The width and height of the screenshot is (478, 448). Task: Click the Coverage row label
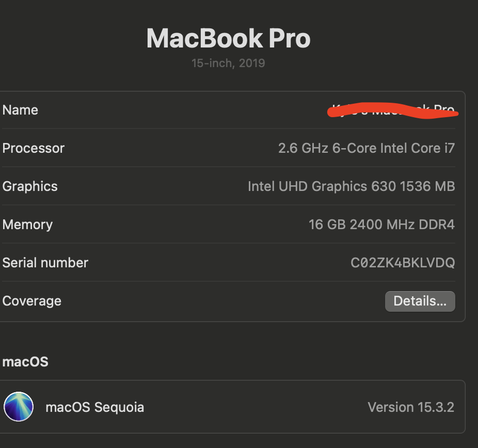pyautogui.click(x=32, y=301)
